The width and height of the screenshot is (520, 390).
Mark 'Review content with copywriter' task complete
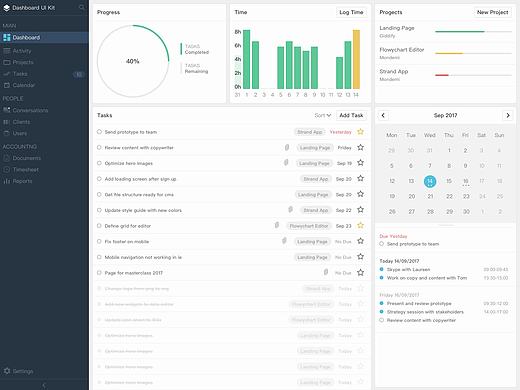point(99,147)
